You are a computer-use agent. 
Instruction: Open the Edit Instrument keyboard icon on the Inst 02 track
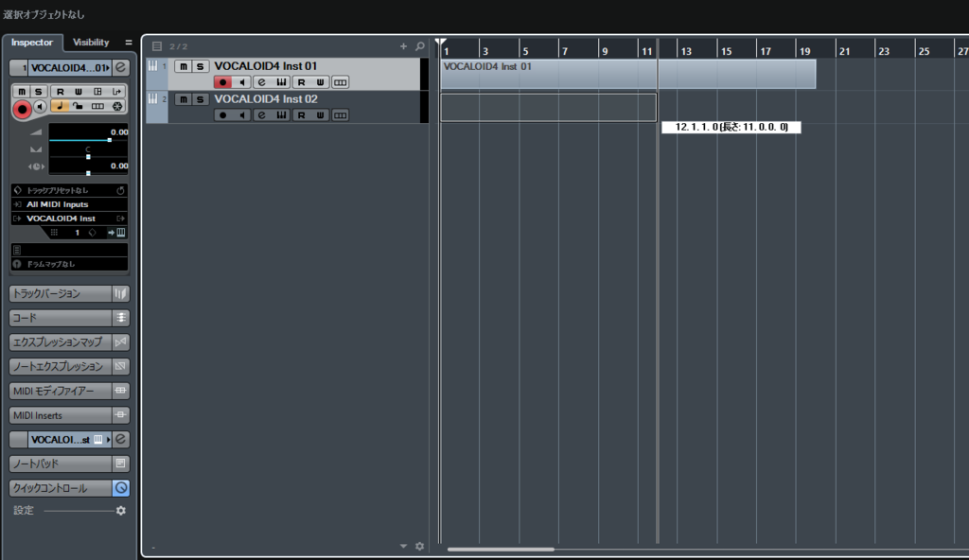tap(281, 115)
